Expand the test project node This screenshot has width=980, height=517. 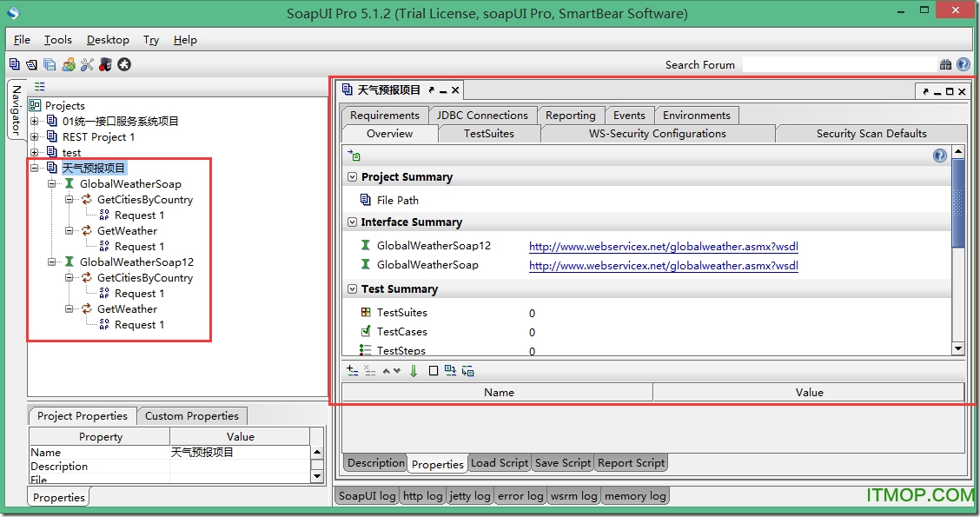[x=35, y=152]
